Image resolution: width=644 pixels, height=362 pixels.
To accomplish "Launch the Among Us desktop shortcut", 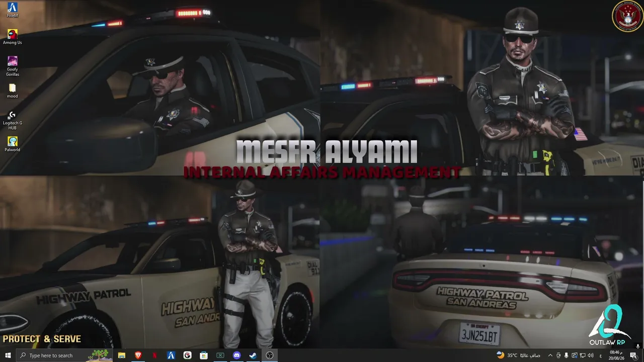I will [x=13, y=37].
